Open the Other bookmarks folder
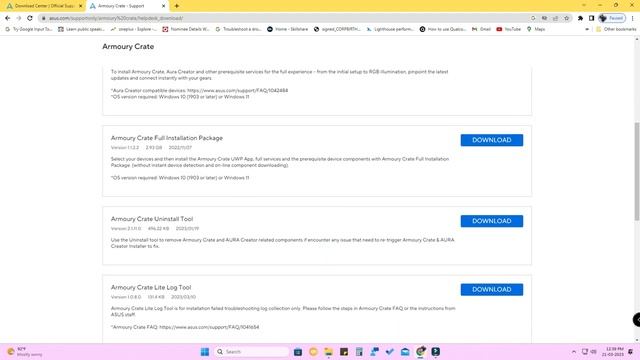 tap(616, 29)
